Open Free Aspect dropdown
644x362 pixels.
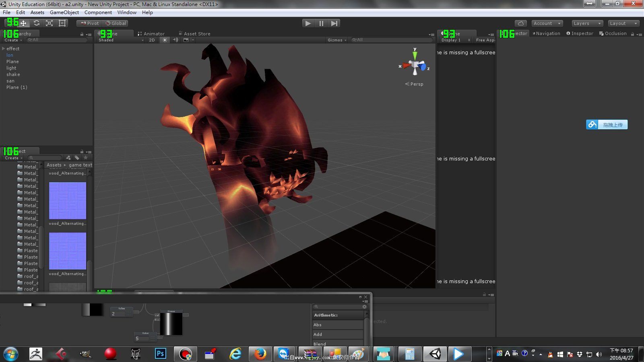pyautogui.click(x=485, y=40)
